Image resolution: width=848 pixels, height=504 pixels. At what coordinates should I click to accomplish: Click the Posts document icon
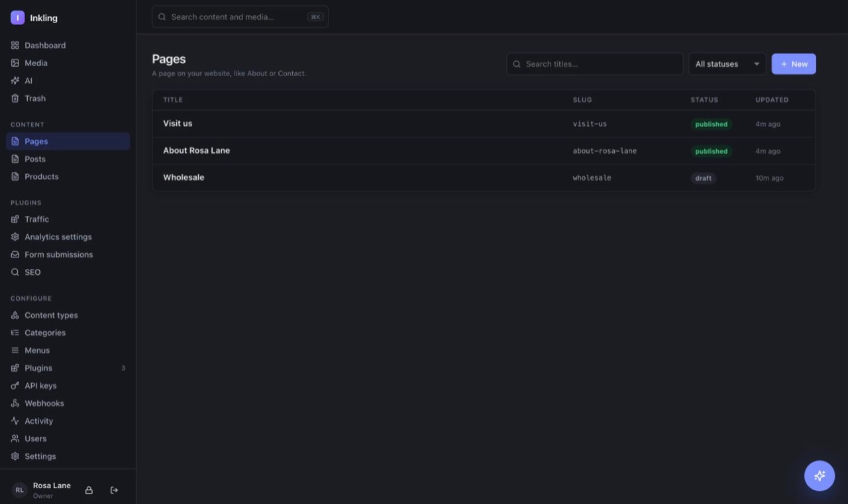click(15, 159)
